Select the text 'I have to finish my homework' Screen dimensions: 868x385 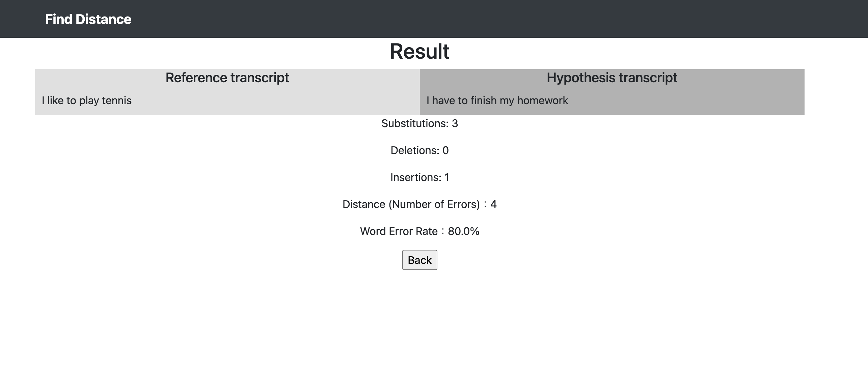[x=497, y=100]
